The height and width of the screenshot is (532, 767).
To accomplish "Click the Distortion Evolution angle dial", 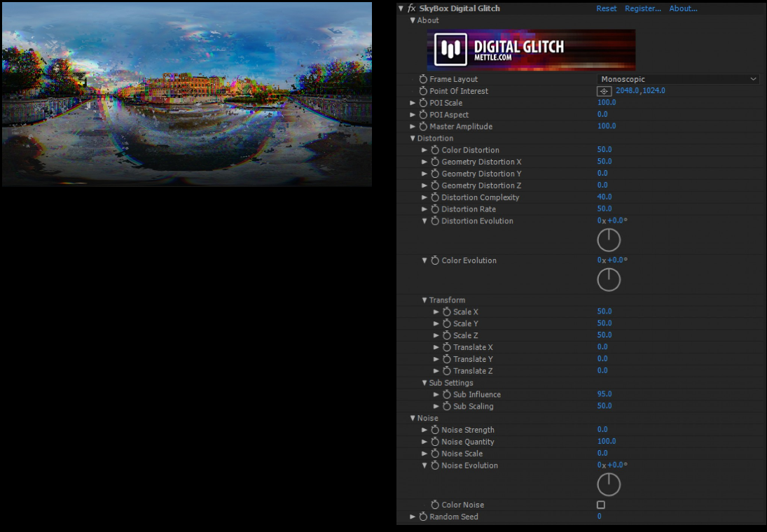I will click(x=609, y=240).
